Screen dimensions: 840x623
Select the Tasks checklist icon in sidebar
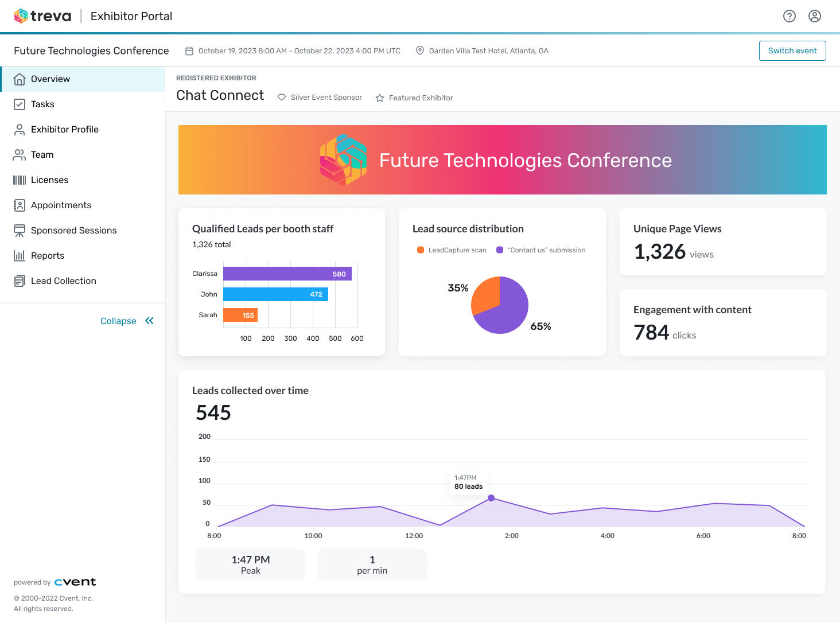click(x=20, y=104)
